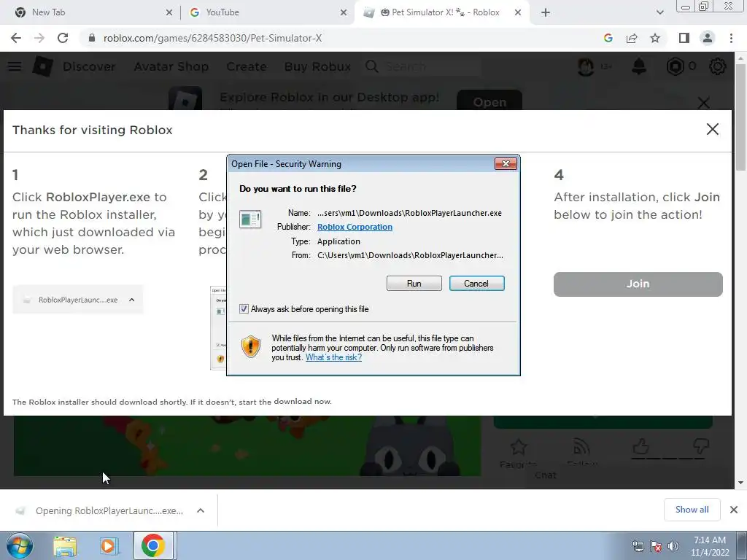
Task: Close the Security Warning dialog with the red X
Action: [506, 164]
